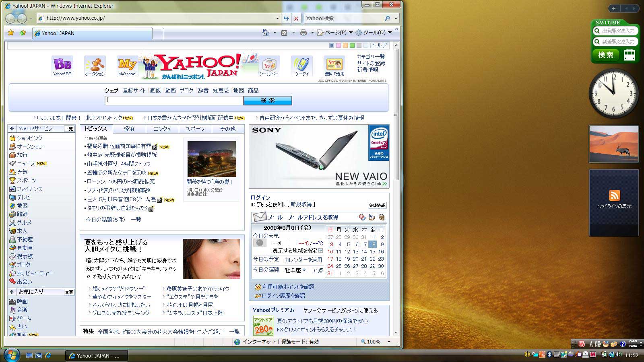Select the 画像 search category
The image size is (644, 362).
pyautogui.click(x=155, y=90)
